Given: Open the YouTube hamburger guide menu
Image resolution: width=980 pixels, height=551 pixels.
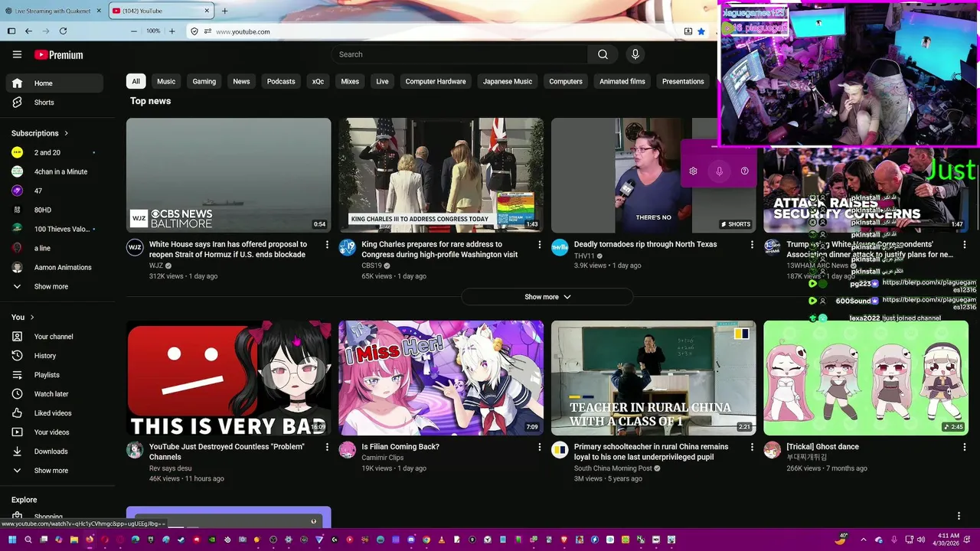Looking at the screenshot, I should (x=17, y=54).
